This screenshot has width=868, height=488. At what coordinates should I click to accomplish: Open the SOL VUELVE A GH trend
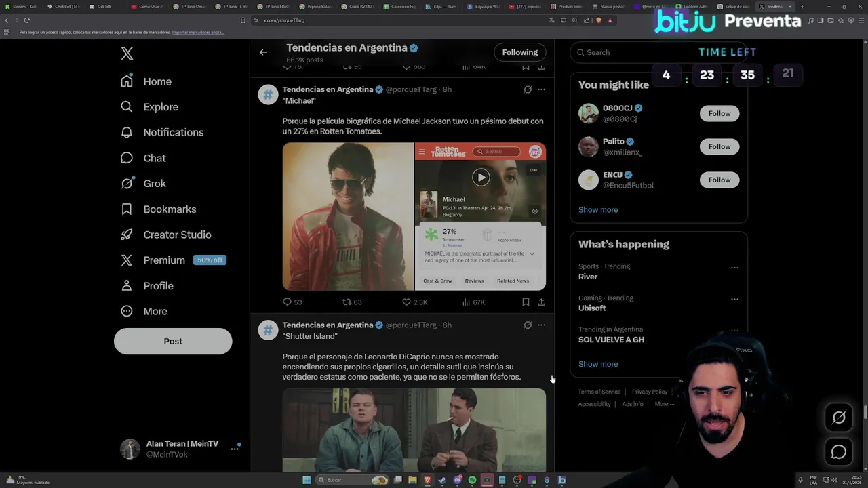611,340
